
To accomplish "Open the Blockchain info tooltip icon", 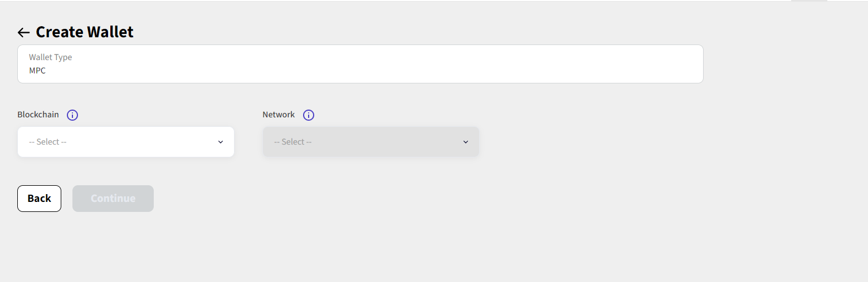I will [x=72, y=115].
